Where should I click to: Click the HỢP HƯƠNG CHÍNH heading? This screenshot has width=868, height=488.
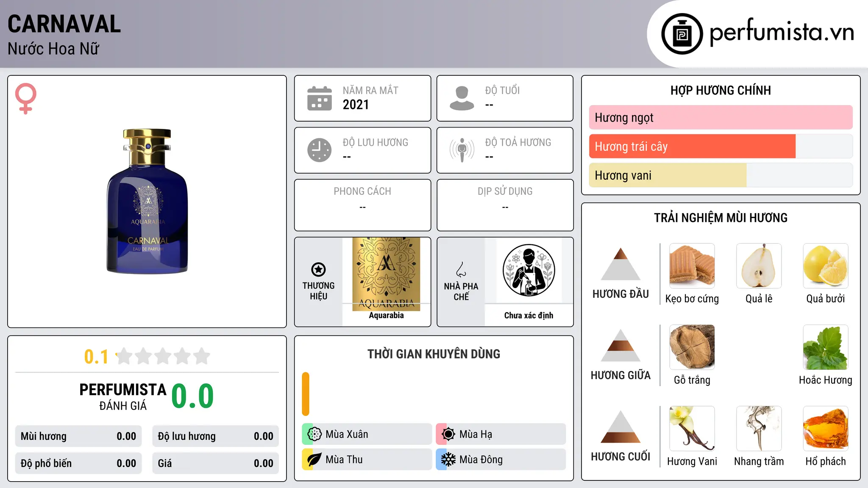721,90
